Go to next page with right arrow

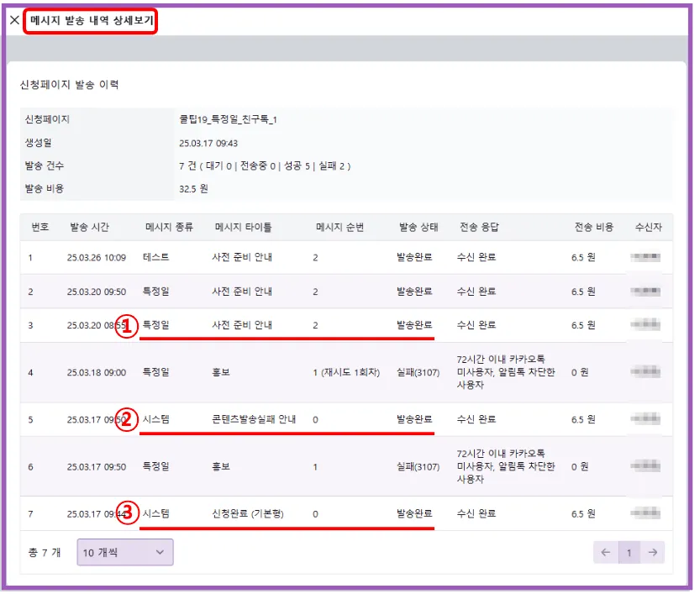coord(653,553)
